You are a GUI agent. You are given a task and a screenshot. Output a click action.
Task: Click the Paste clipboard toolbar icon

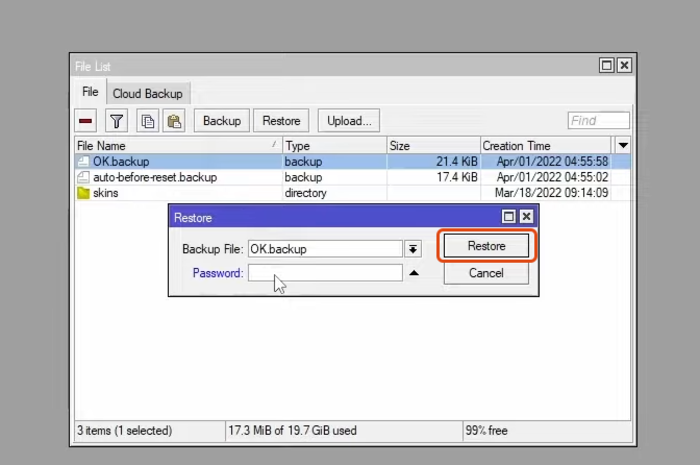(x=174, y=121)
